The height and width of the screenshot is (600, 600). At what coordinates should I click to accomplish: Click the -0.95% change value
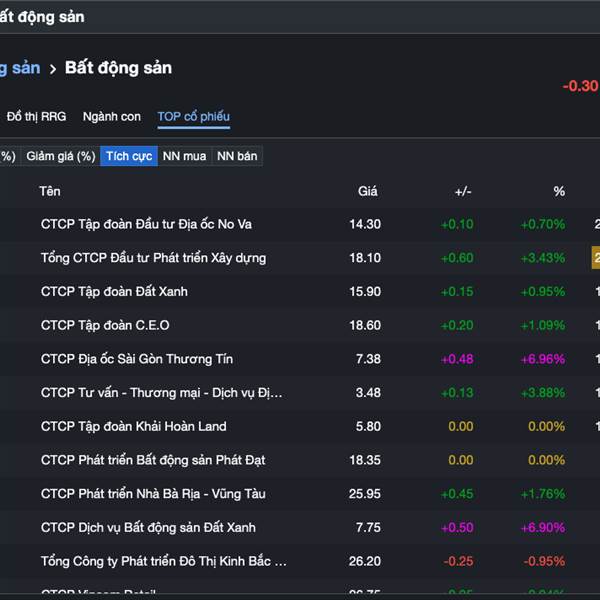point(544,561)
